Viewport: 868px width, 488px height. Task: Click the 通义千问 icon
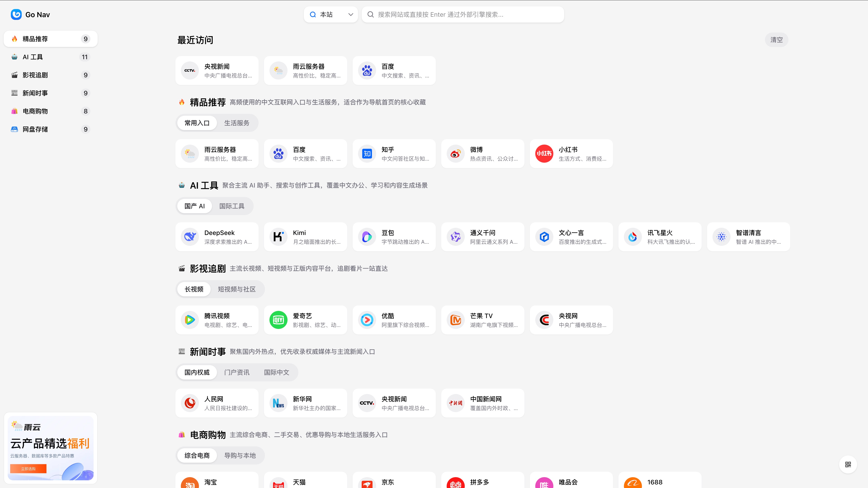tap(455, 237)
